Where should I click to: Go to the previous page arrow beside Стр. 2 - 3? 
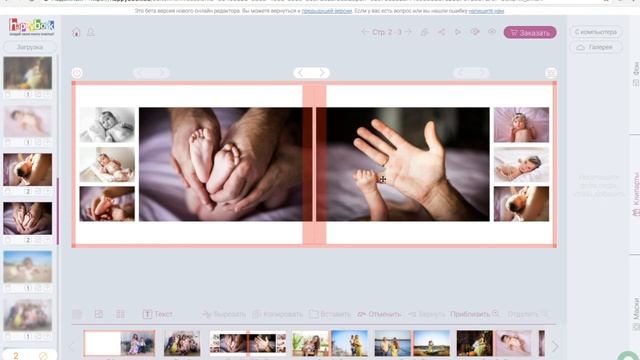tap(364, 32)
